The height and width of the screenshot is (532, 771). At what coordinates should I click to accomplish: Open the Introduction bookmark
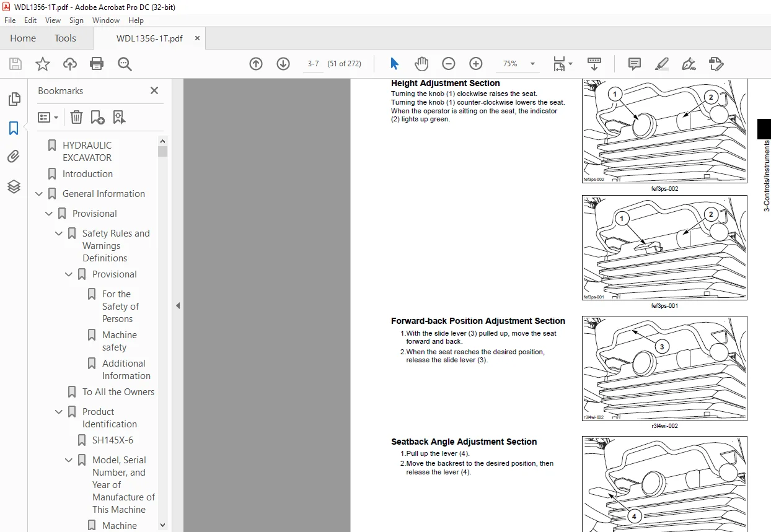pyautogui.click(x=87, y=174)
